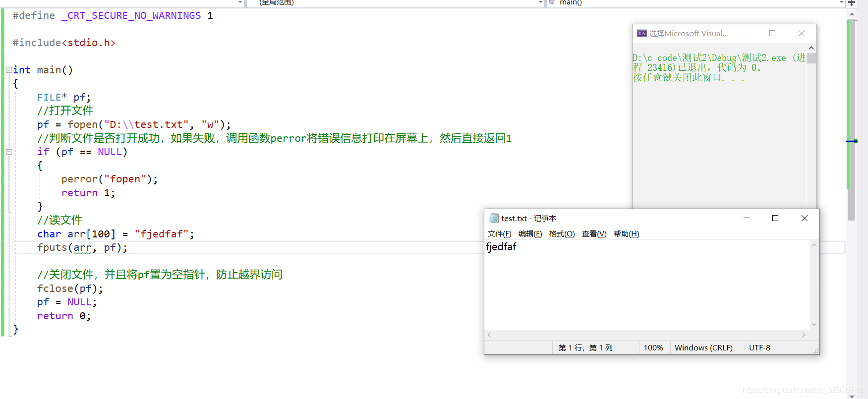Close the Microsoft Visual Studio debug console
Screen dimensions: 868x399
click(x=802, y=33)
